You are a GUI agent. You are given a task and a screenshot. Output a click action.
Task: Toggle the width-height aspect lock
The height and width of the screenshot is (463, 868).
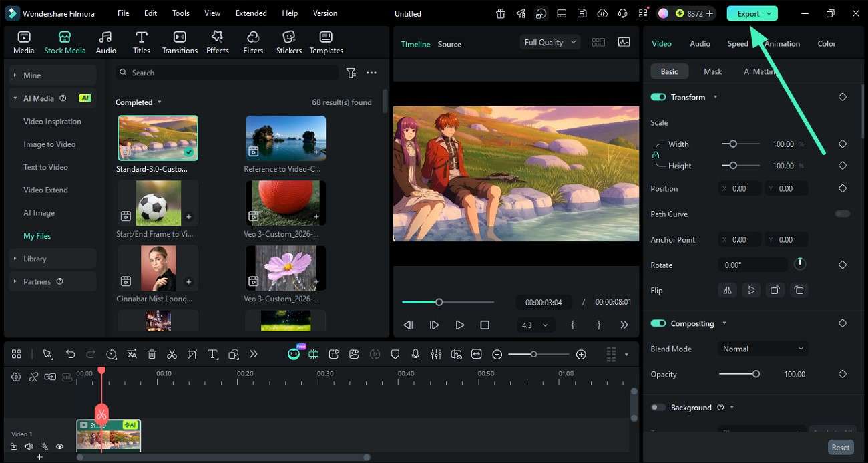click(655, 155)
